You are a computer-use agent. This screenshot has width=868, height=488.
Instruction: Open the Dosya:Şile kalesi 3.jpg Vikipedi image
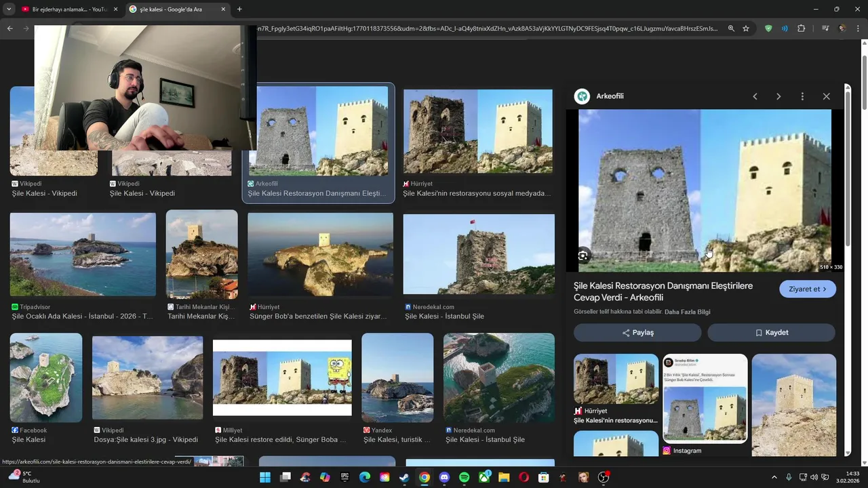click(147, 378)
